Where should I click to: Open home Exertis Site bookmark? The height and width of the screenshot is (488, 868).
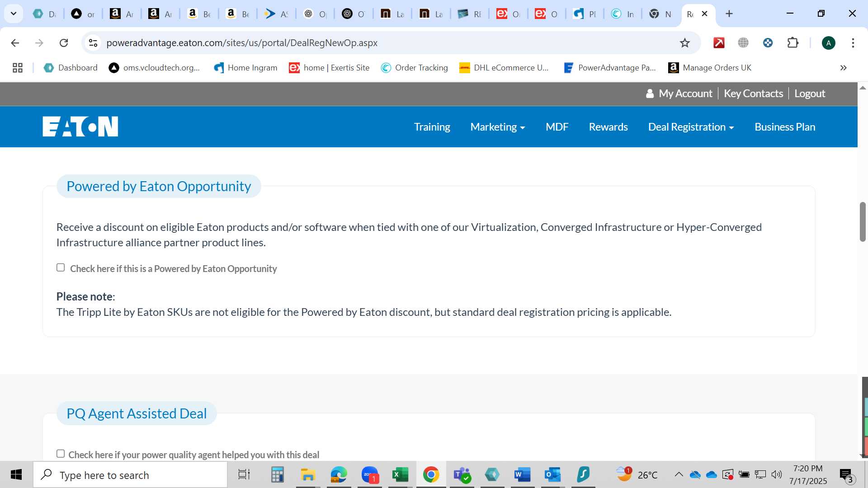click(329, 68)
